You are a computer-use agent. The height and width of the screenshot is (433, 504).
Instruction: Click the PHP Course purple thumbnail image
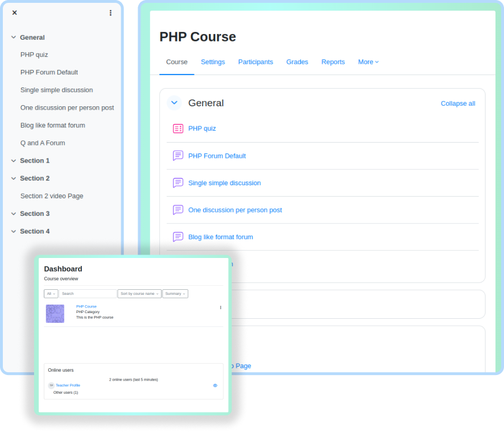(55, 314)
